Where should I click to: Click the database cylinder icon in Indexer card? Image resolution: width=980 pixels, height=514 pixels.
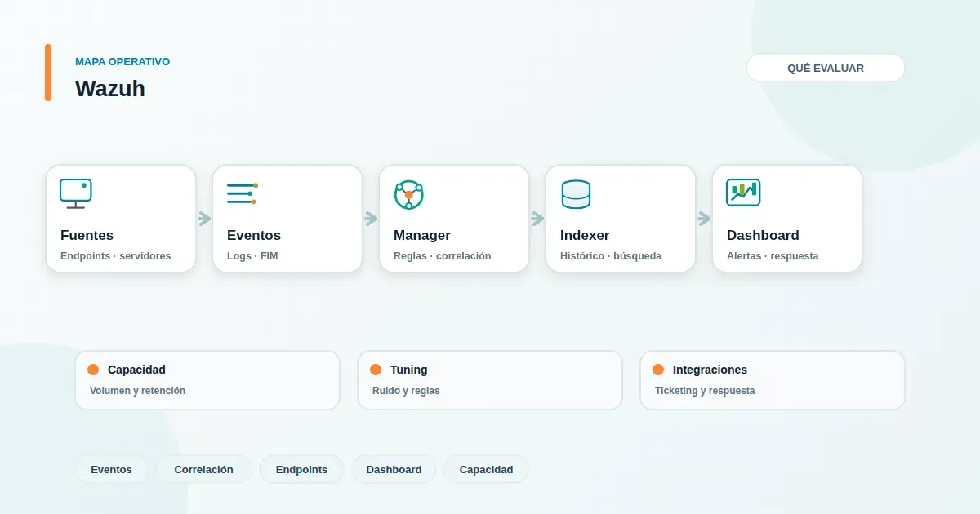click(x=576, y=194)
